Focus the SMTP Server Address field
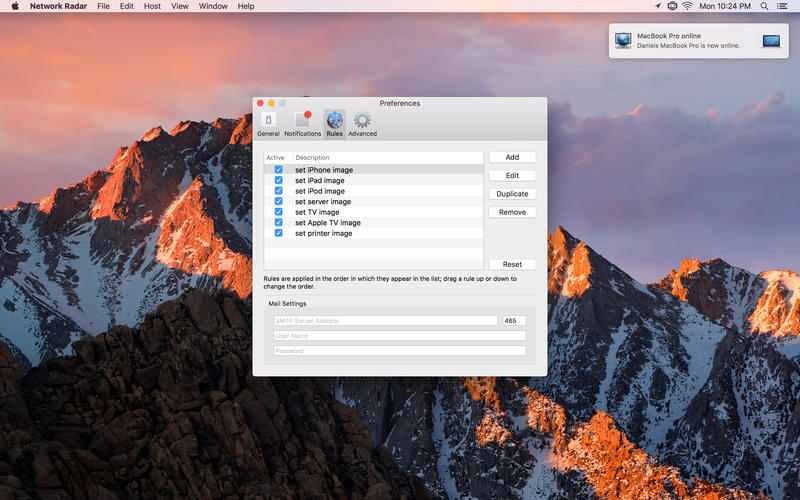800x500 pixels. pyautogui.click(x=385, y=321)
